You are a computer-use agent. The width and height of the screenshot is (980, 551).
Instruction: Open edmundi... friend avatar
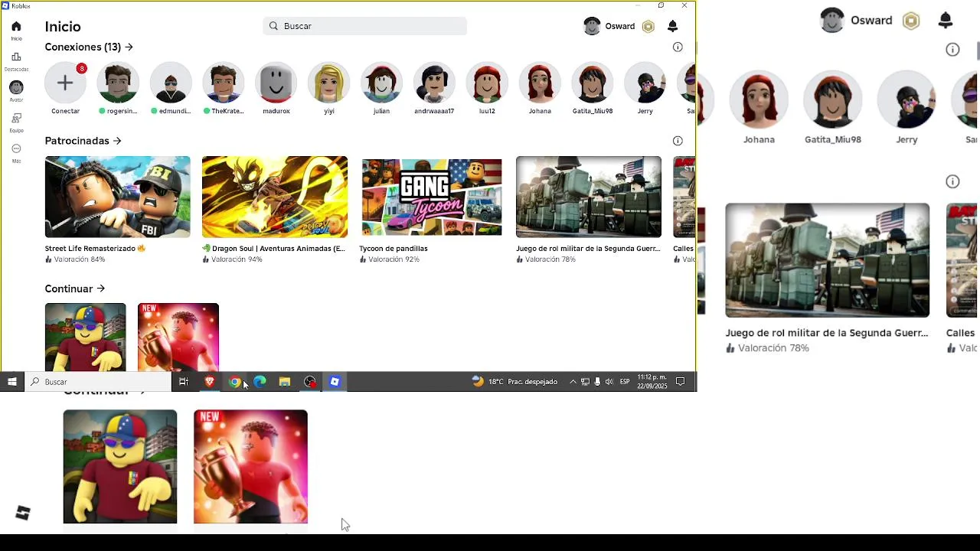point(171,83)
